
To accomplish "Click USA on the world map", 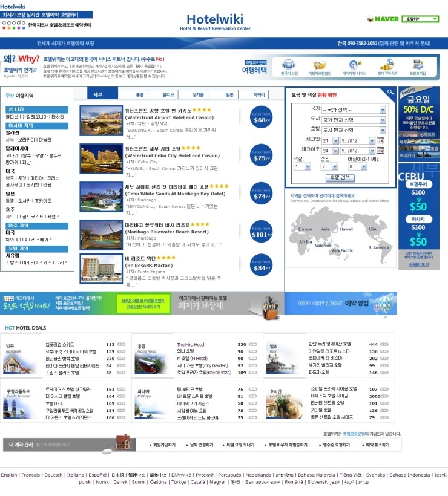I will pos(372,229).
